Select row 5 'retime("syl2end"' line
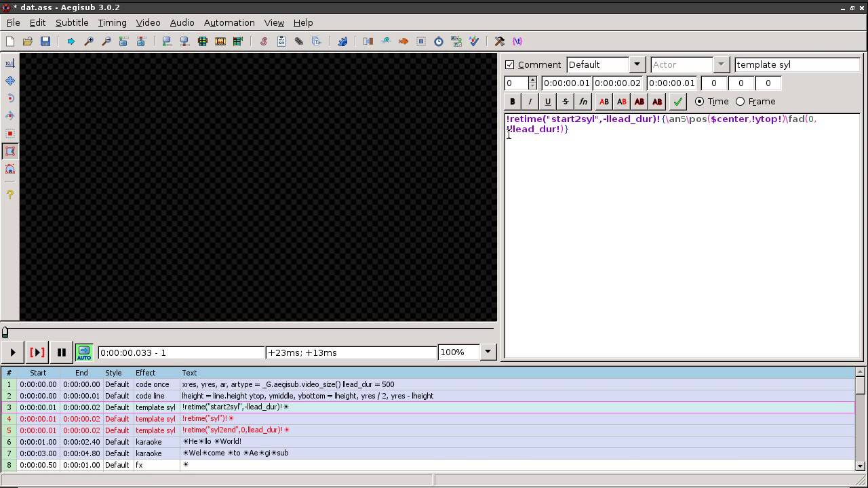The height and width of the screenshot is (488, 868). click(428, 430)
